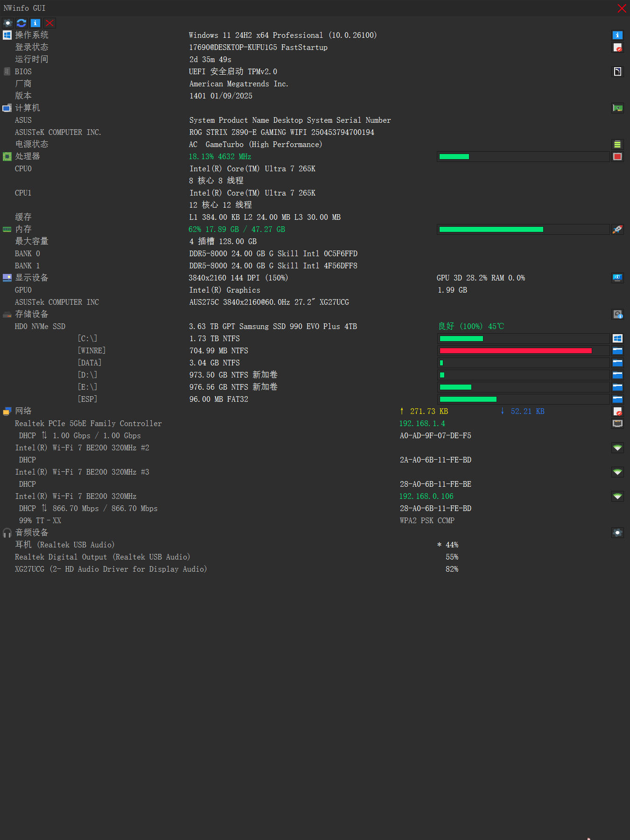Click the Wi-Fi icon for BE200 #2 adapter
The image size is (630, 840).
[x=617, y=448]
